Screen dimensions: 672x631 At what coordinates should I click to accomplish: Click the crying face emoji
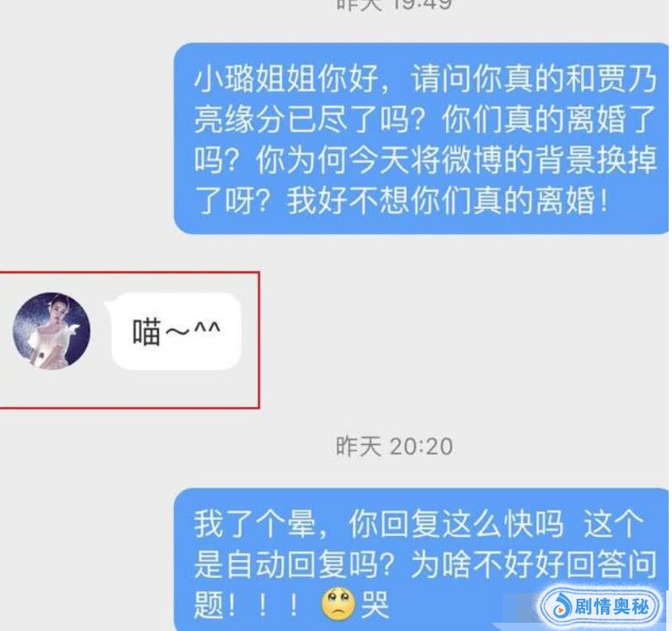pyautogui.click(x=338, y=604)
